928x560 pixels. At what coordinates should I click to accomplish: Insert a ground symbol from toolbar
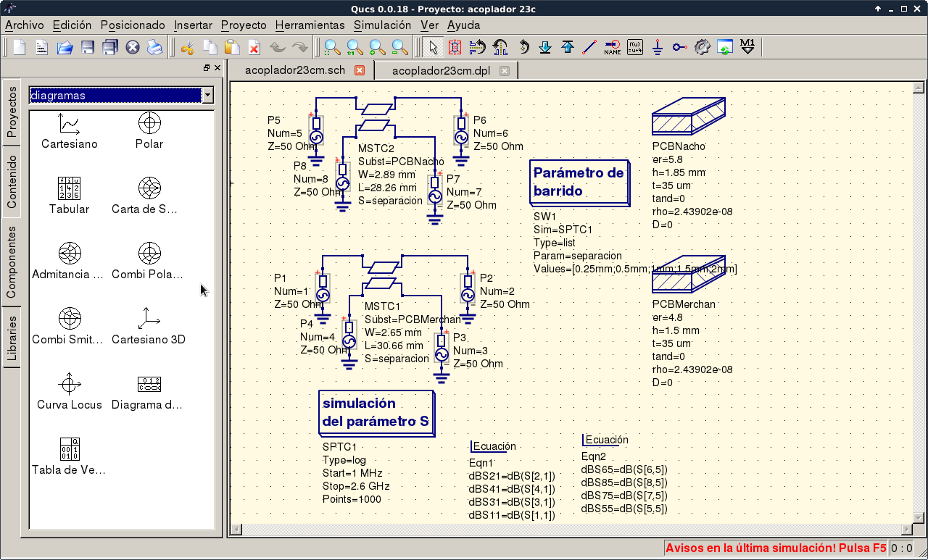657,48
